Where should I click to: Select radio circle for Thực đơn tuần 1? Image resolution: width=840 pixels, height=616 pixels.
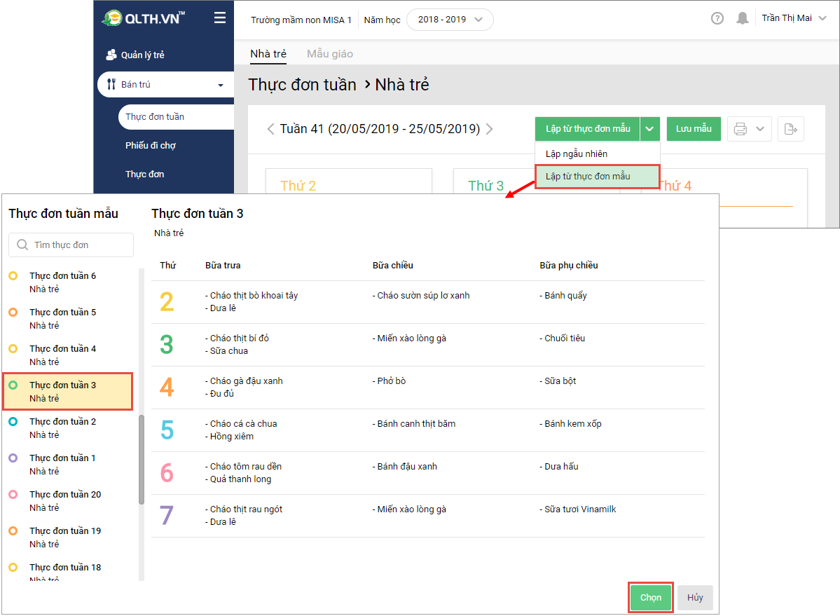tap(13, 458)
